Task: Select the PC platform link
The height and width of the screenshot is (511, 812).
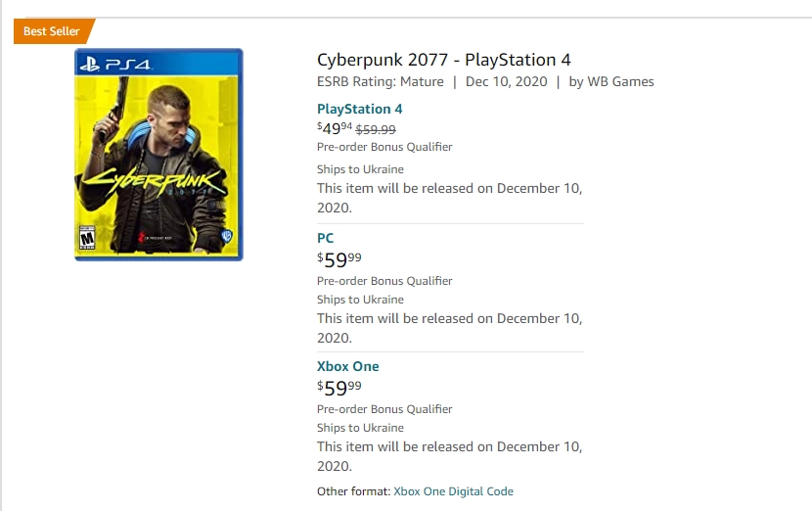Action: pos(325,238)
